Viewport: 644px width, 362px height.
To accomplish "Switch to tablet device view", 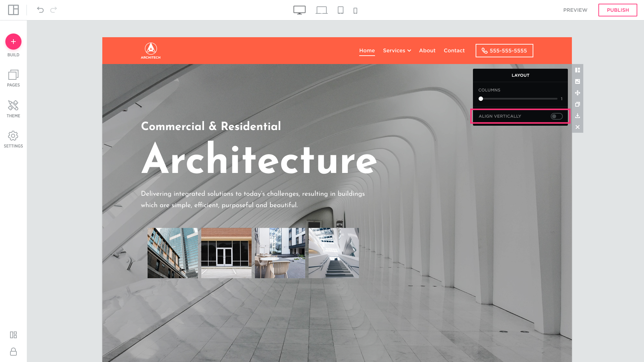I will tap(340, 10).
